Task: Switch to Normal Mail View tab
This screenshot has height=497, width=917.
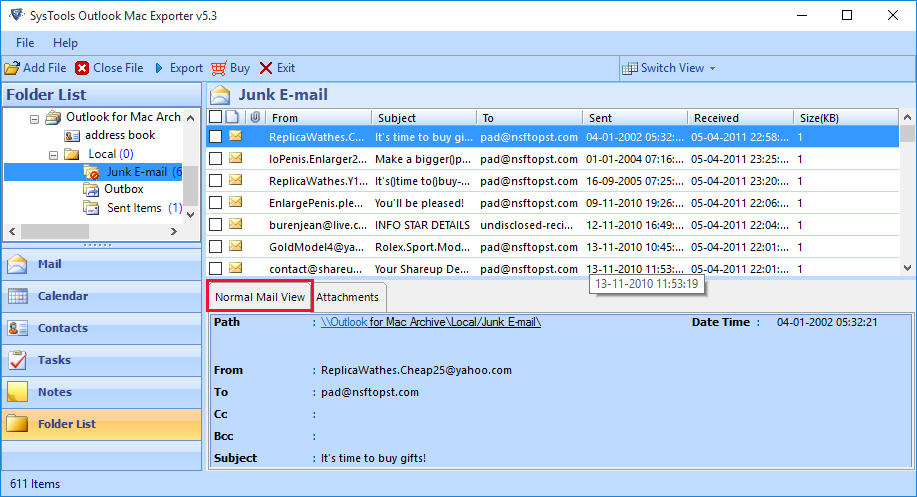Action: [x=260, y=296]
